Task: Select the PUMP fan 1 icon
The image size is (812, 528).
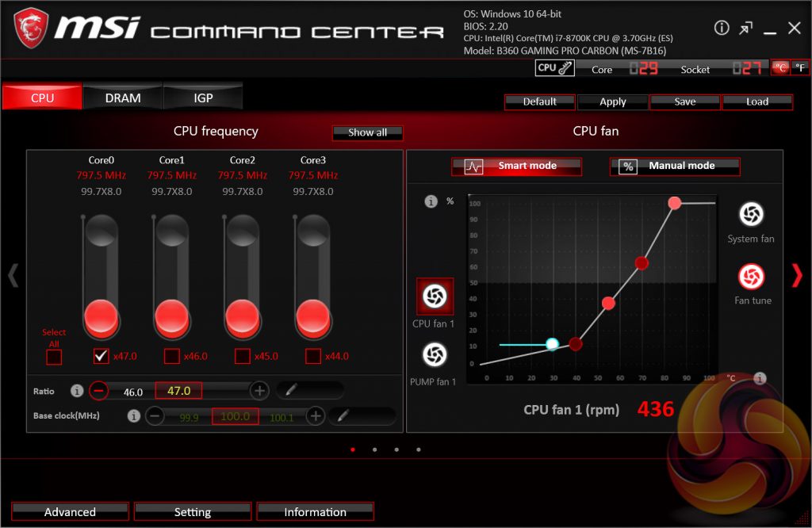Action: tap(435, 354)
